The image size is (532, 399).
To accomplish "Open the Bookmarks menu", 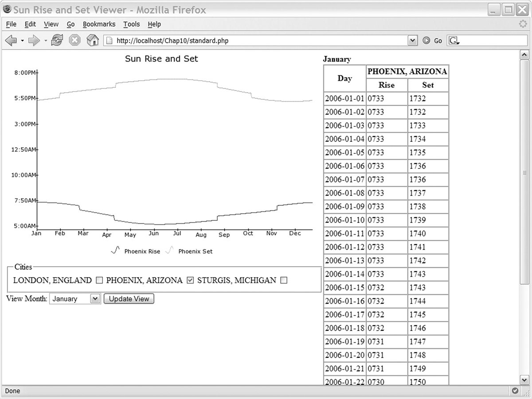I will click(x=99, y=24).
